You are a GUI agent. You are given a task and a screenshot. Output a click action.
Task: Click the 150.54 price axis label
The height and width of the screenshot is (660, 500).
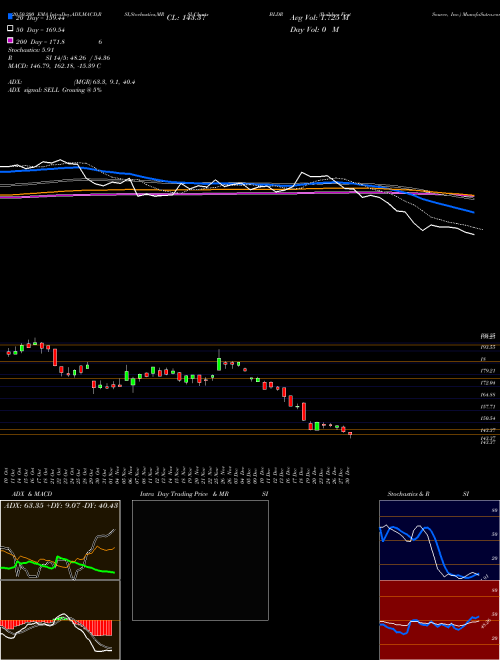[488, 419]
